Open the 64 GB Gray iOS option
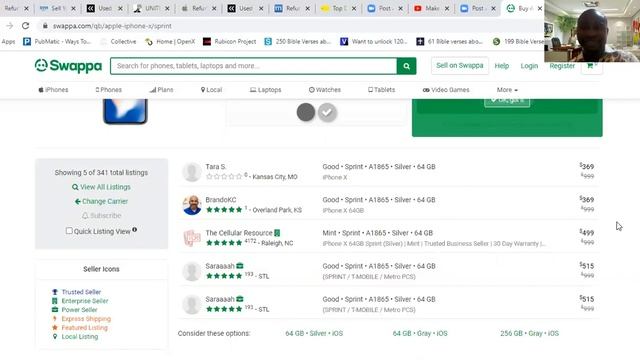The width and height of the screenshot is (640, 360). [x=420, y=333]
